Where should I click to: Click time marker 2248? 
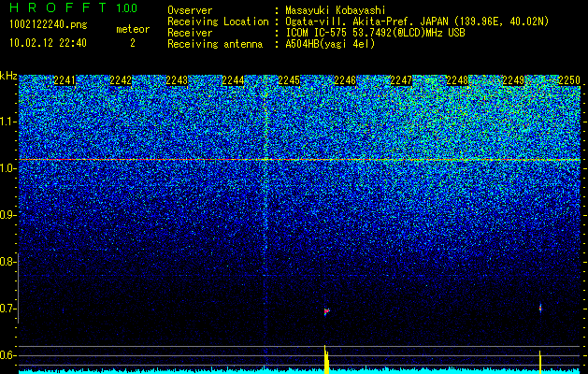tap(457, 80)
